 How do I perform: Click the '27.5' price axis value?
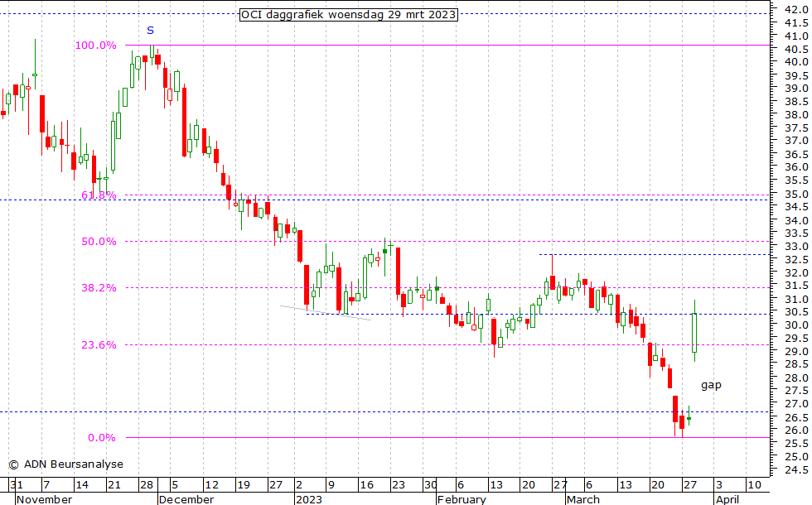pos(796,391)
